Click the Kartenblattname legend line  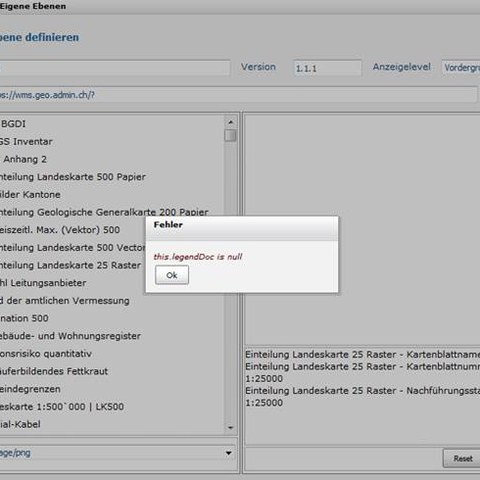[363, 354]
